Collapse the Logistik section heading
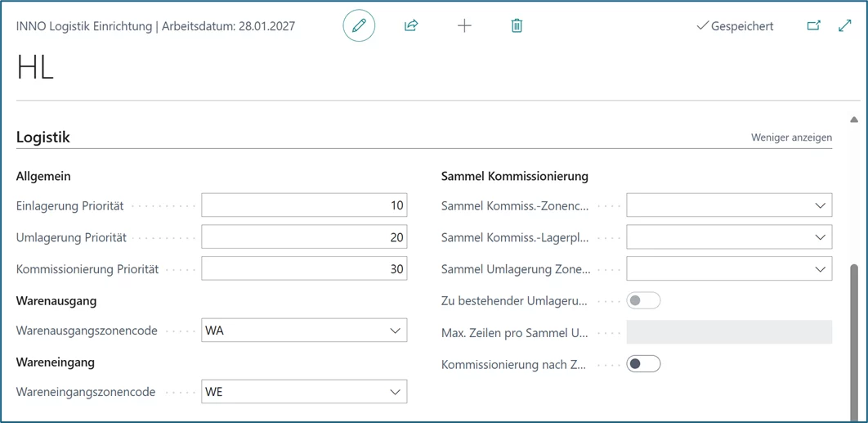This screenshot has height=423, width=868. point(43,137)
